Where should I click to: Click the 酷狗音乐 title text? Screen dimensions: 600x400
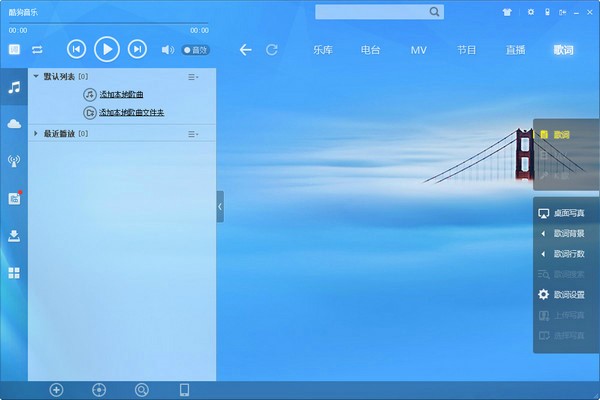(23, 12)
